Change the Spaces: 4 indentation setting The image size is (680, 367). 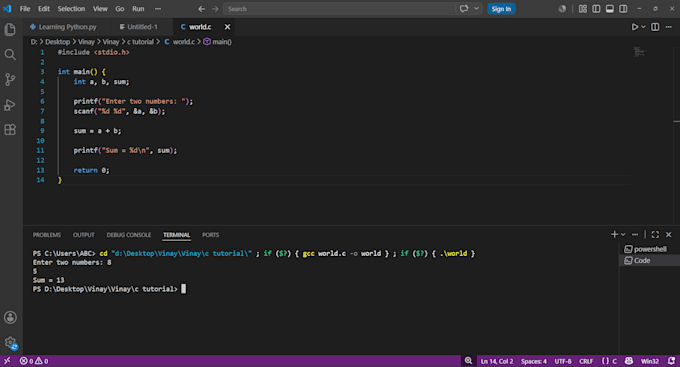(x=534, y=361)
